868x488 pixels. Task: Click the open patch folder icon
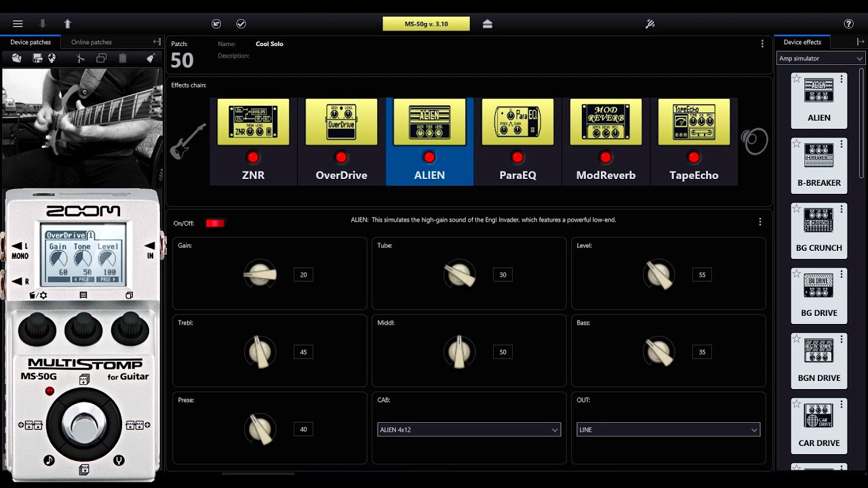16,58
